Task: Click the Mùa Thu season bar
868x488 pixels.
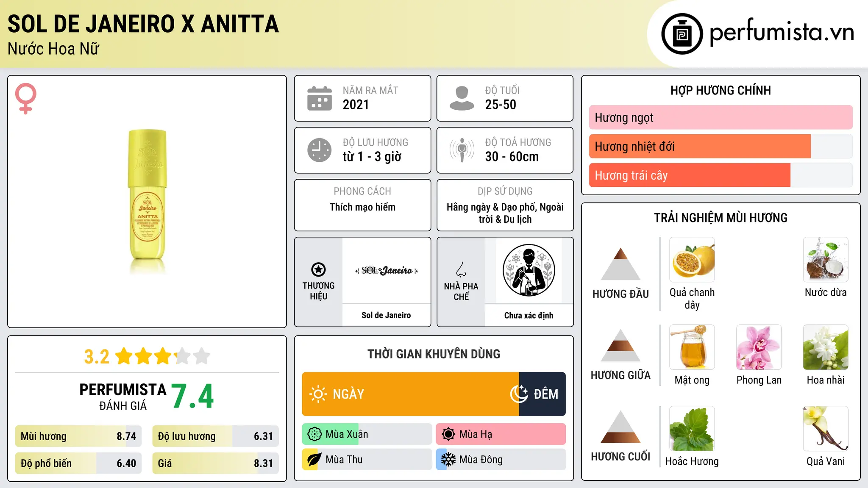Action: [x=367, y=460]
